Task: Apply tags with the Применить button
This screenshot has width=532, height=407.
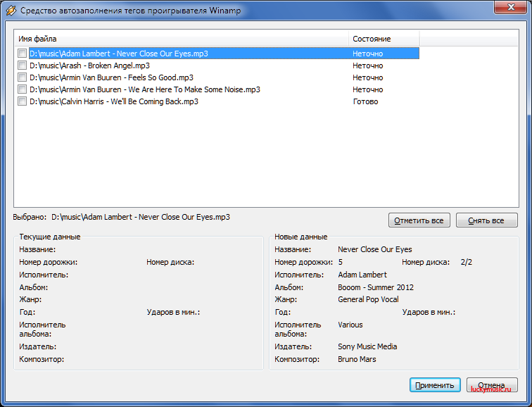Action: coord(435,385)
